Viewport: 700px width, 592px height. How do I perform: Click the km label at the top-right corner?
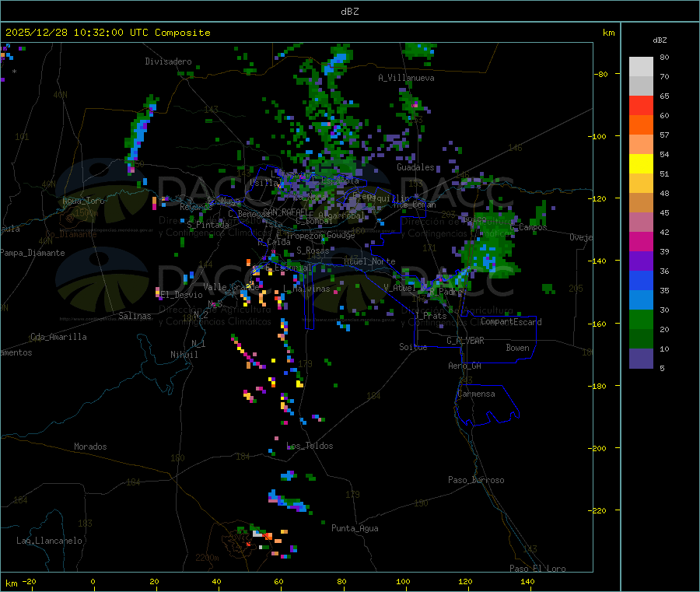pos(608,33)
